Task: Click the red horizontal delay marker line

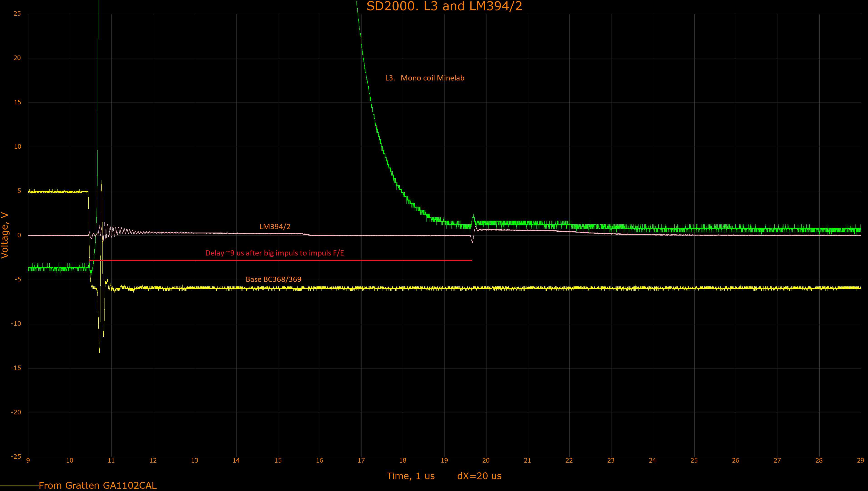Action: coord(280,260)
